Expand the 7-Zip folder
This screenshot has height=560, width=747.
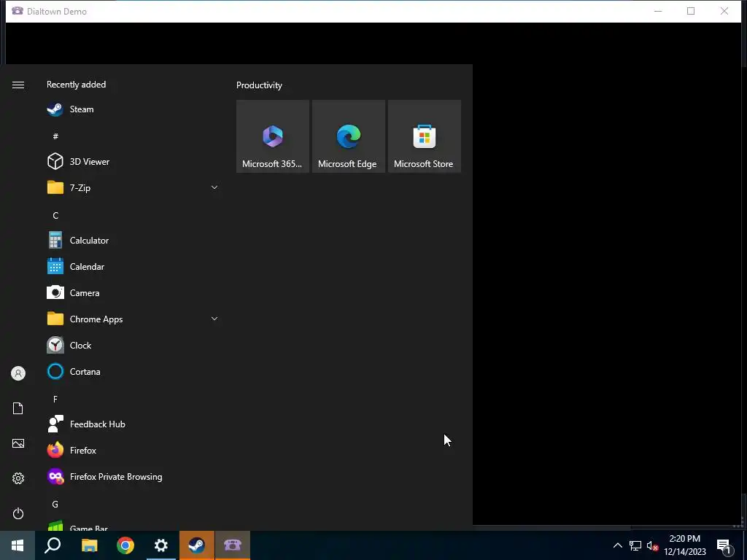click(133, 187)
